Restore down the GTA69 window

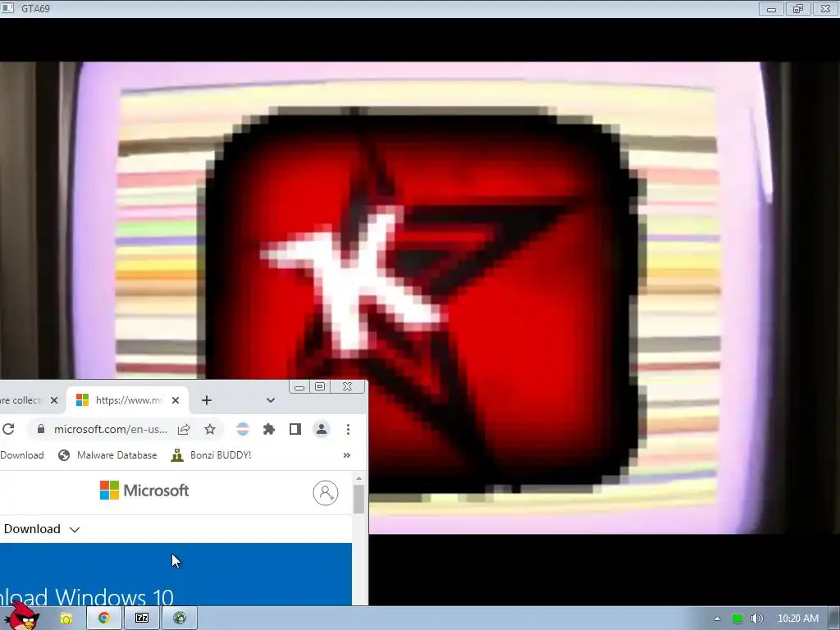click(x=798, y=8)
